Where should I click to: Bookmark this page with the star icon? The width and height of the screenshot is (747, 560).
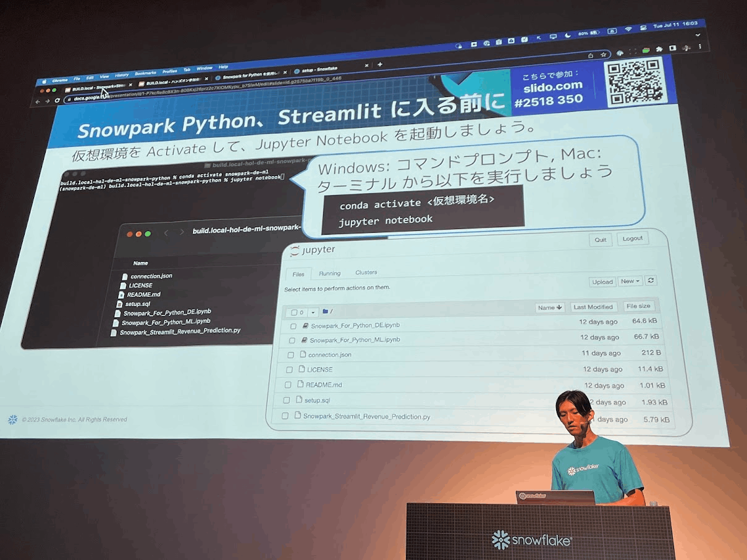coord(604,55)
